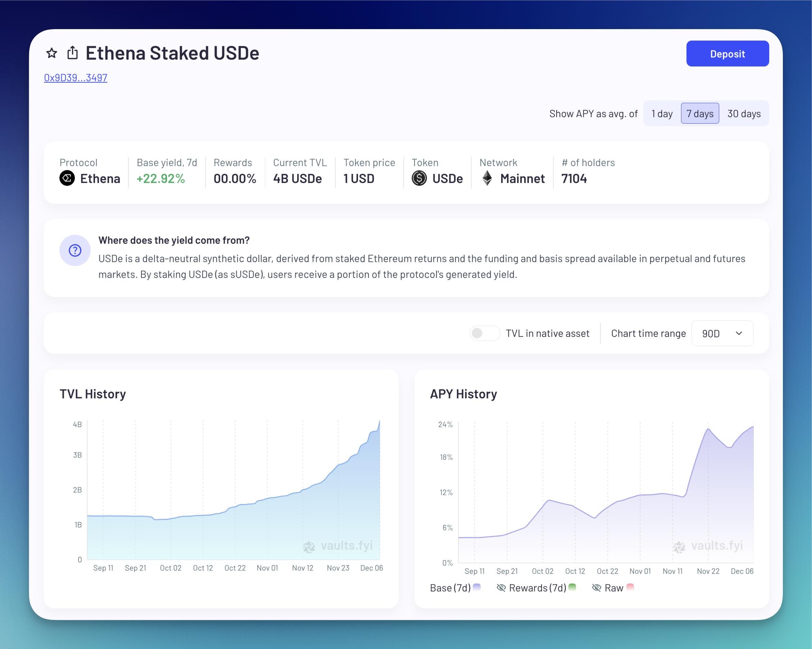This screenshot has height=649, width=812.
Task: Click the Chart time range label
Action: tap(649, 333)
